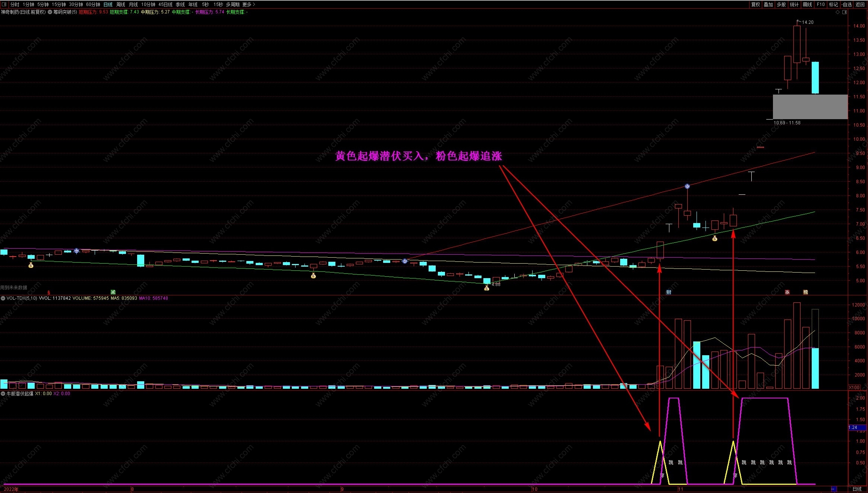Click the 减 marker near the August axis
The image size is (868, 493).
coord(113,292)
